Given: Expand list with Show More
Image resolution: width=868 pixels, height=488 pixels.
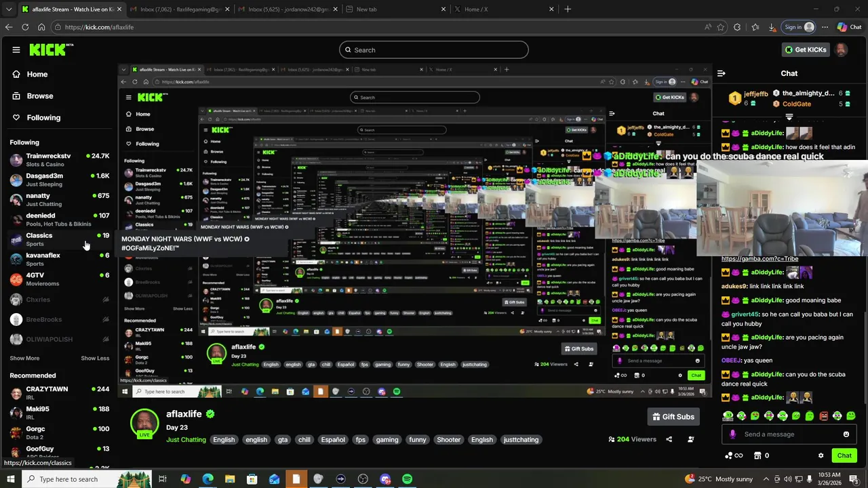Looking at the screenshot, I should coord(24,359).
